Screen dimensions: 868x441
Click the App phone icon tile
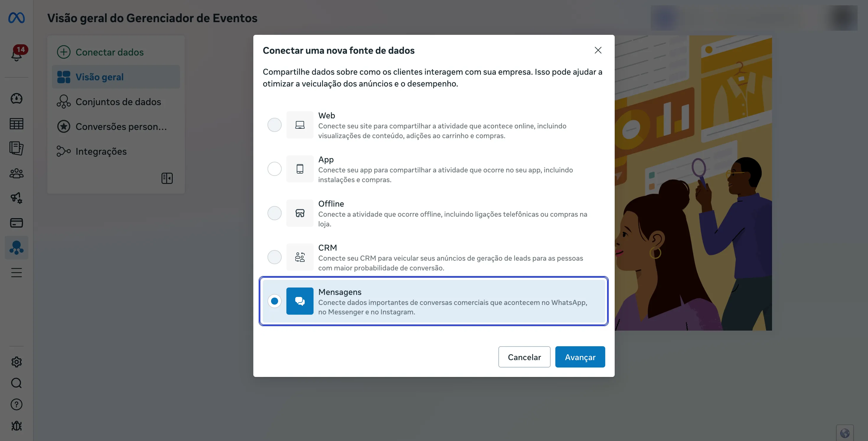(x=300, y=169)
